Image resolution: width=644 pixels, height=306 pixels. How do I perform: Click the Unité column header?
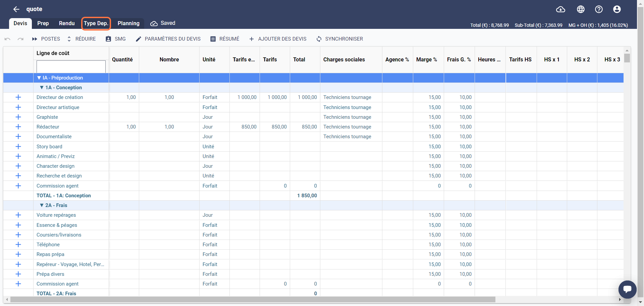[x=214, y=60]
